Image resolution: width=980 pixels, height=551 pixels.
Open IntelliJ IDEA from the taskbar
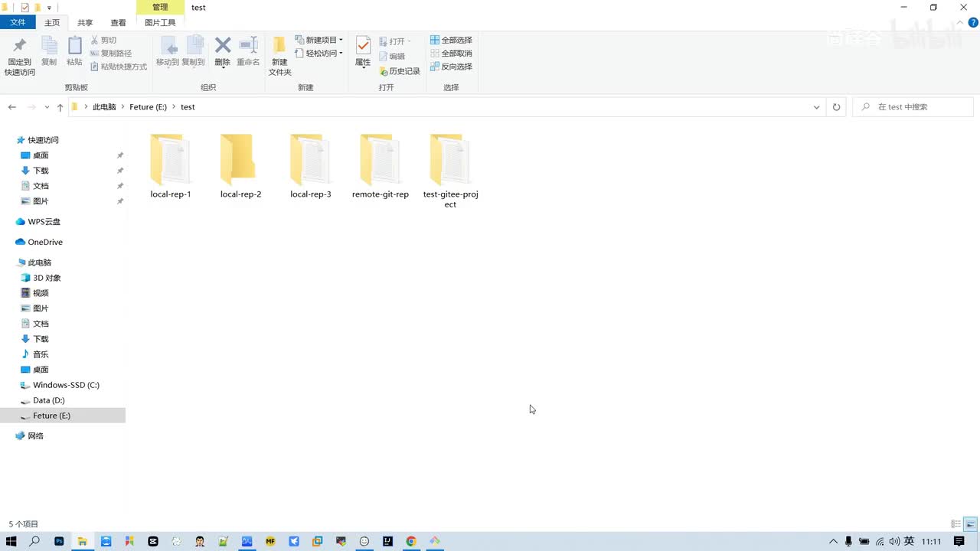388,541
